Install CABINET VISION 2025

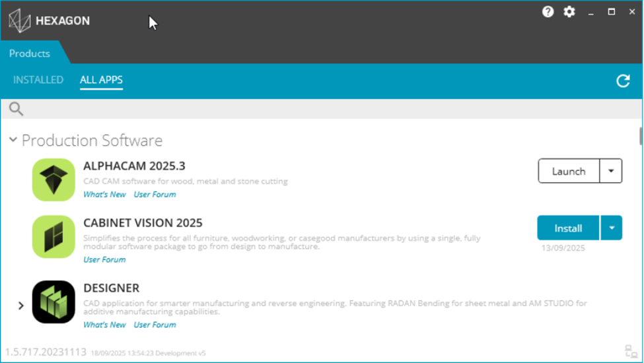pos(568,228)
